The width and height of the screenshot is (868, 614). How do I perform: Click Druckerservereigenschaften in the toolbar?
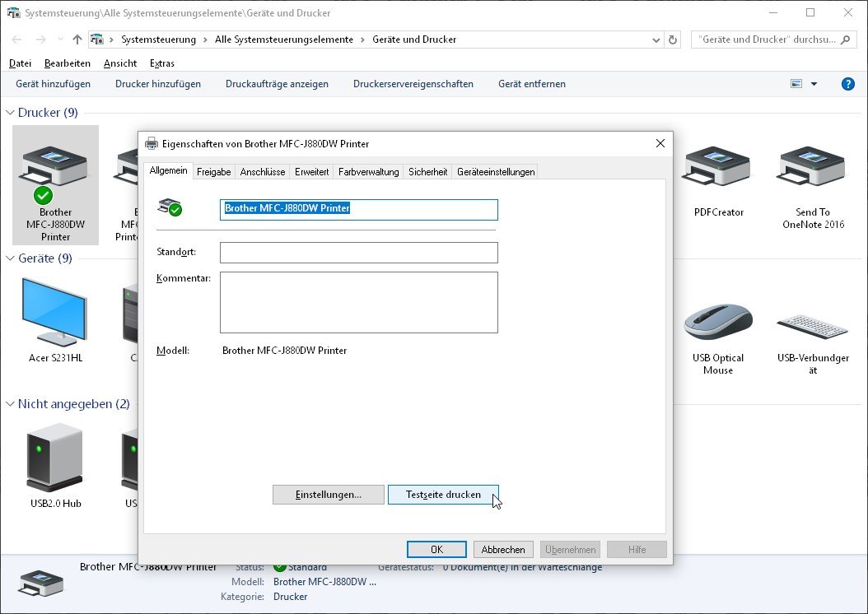click(x=413, y=83)
